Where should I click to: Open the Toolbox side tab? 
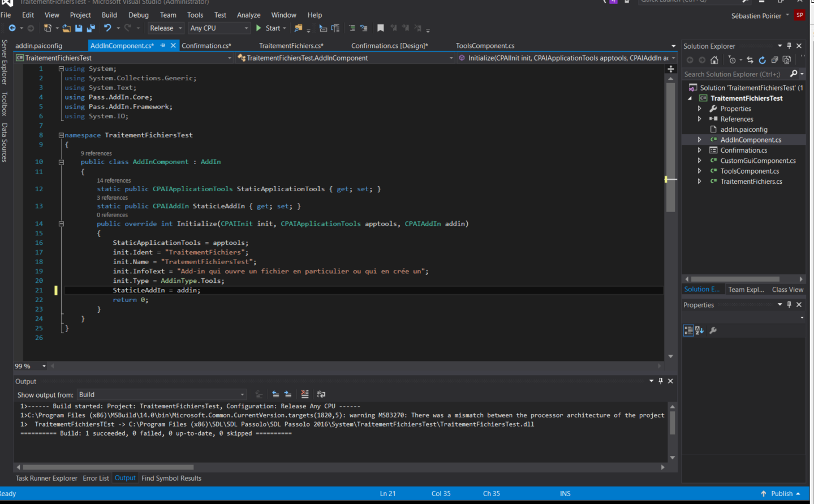5,104
